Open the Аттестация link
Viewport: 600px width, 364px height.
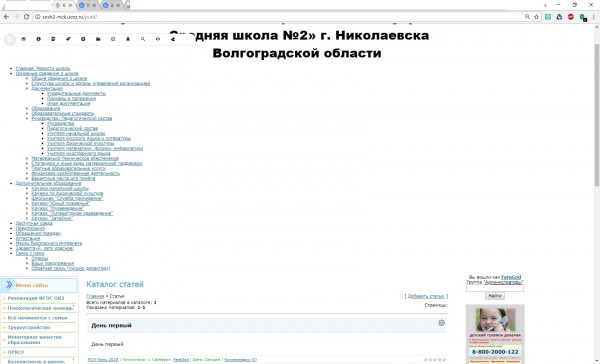click(x=28, y=238)
